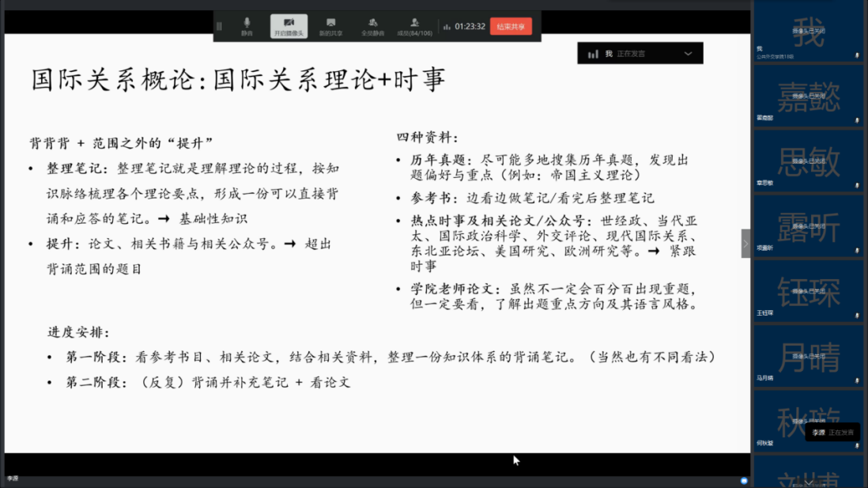
Task: Turn on camera with 开启摄像头
Action: click(x=289, y=26)
